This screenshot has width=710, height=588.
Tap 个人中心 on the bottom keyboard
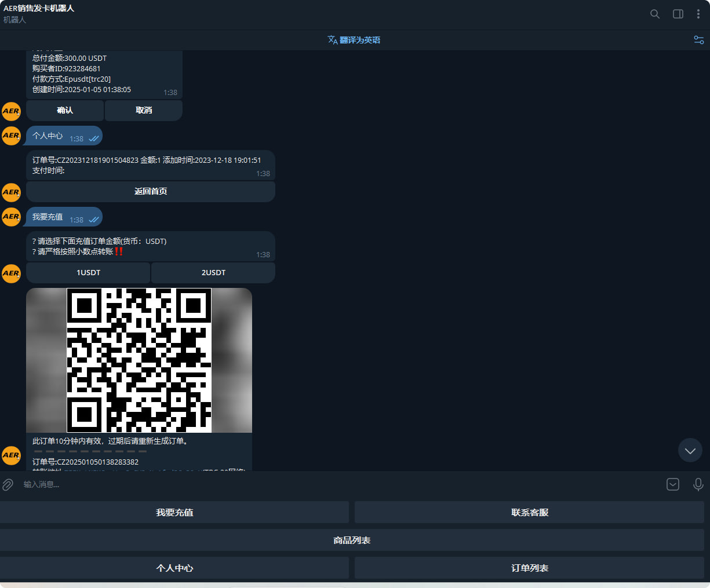(x=174, y=568)
